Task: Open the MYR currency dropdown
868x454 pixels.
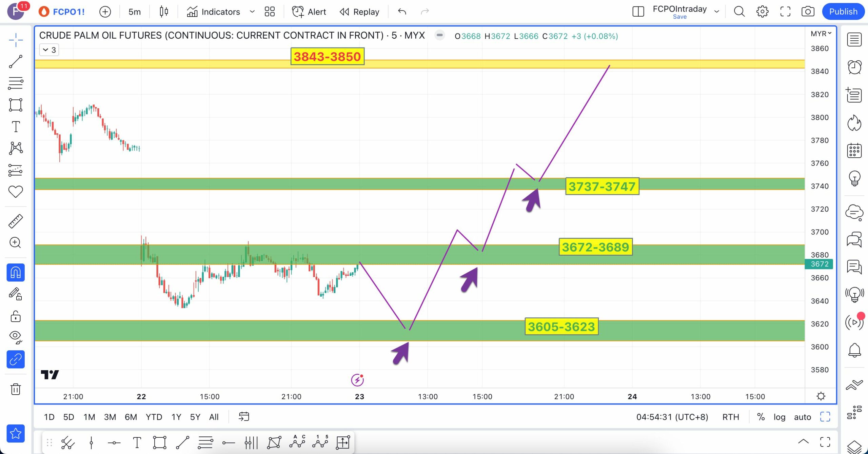Action: click(x=821, y=34)
